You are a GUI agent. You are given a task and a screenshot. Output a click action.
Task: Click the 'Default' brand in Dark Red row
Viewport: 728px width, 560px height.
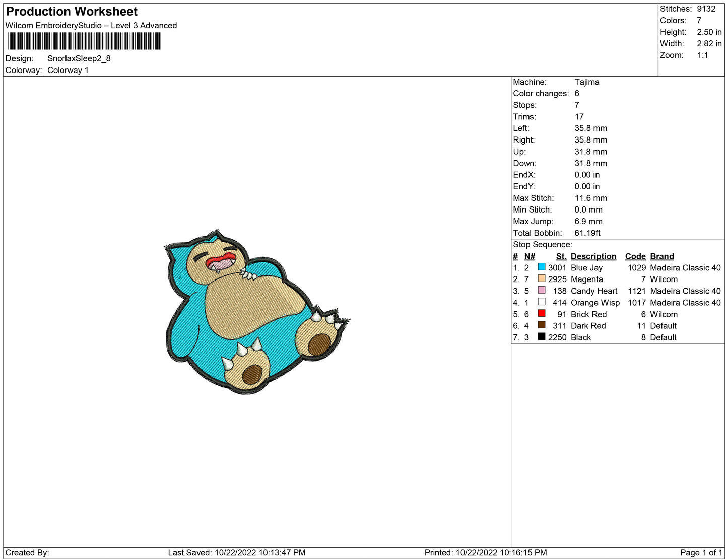tap(664, 326)
